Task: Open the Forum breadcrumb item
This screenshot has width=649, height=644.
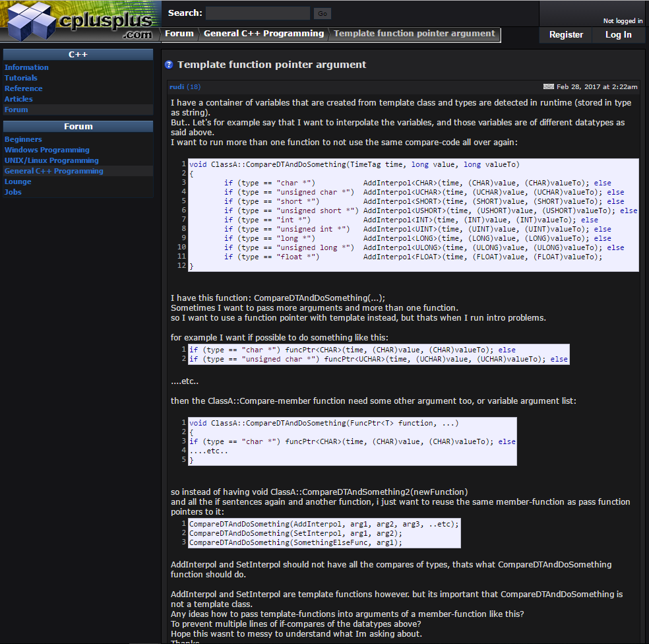Action: pyautogui.click(x=179, y=33)
